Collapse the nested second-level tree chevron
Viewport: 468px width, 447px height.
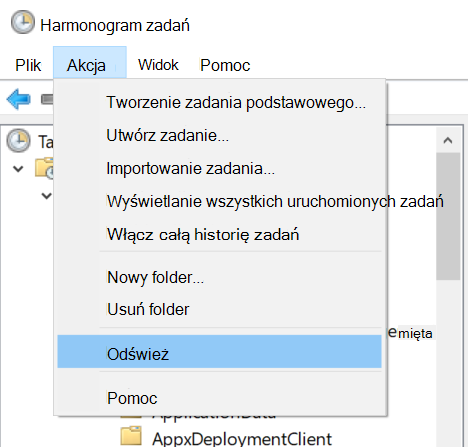coord(46,196)
